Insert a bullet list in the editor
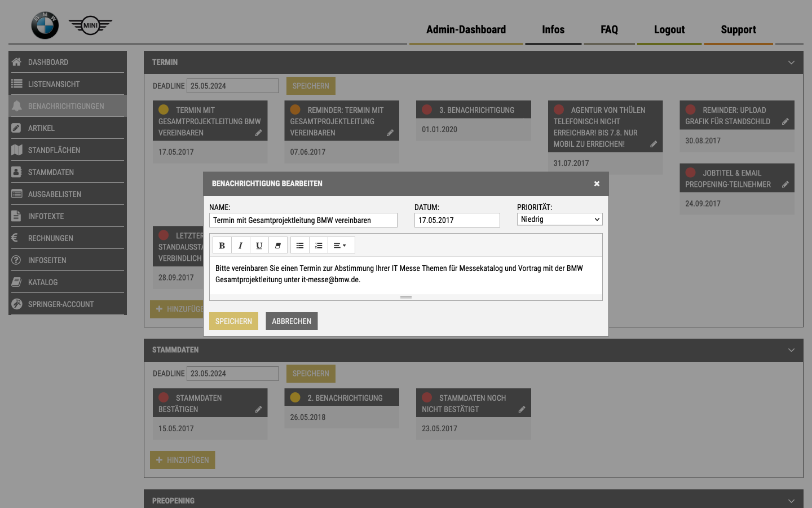 299,245
